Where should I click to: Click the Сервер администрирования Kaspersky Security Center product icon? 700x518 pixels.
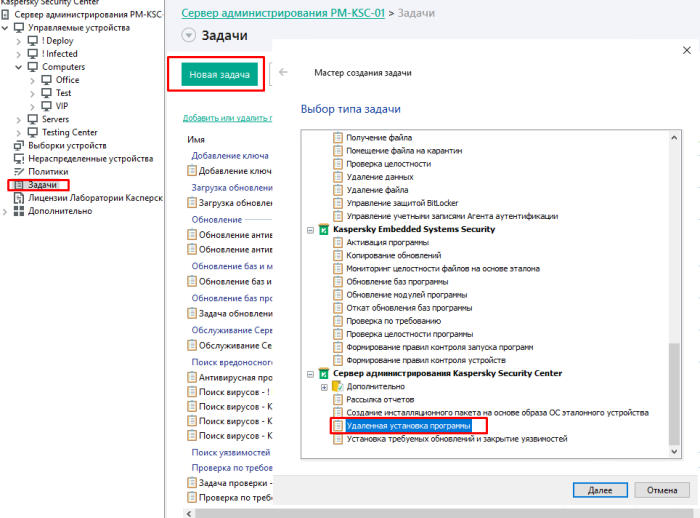coord(324,373)
